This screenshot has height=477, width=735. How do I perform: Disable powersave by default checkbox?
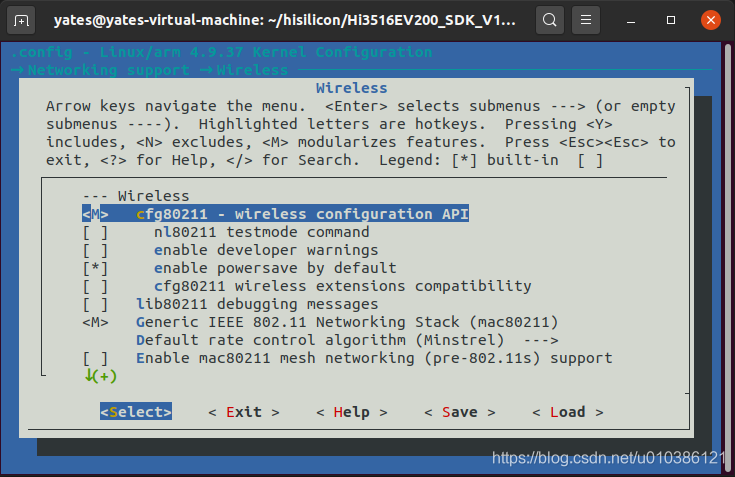[x=95, y=268]
